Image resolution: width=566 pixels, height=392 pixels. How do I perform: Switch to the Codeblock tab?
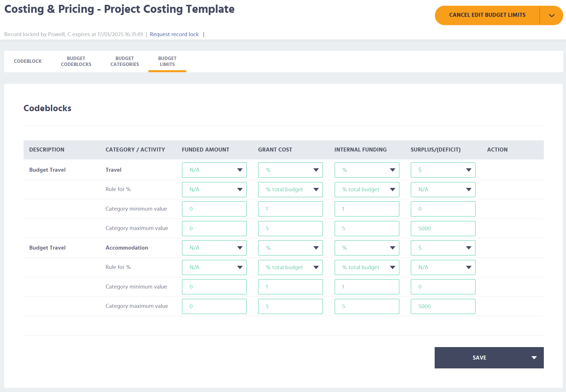coord(28,61)
